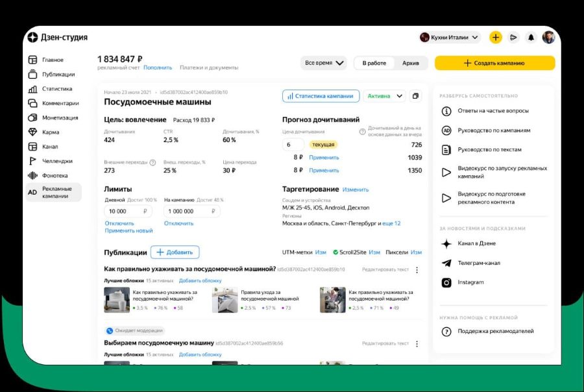Open the Комментарии section icon
The image size is (584, 392).
pyautogui.click(x=32, y=103)
